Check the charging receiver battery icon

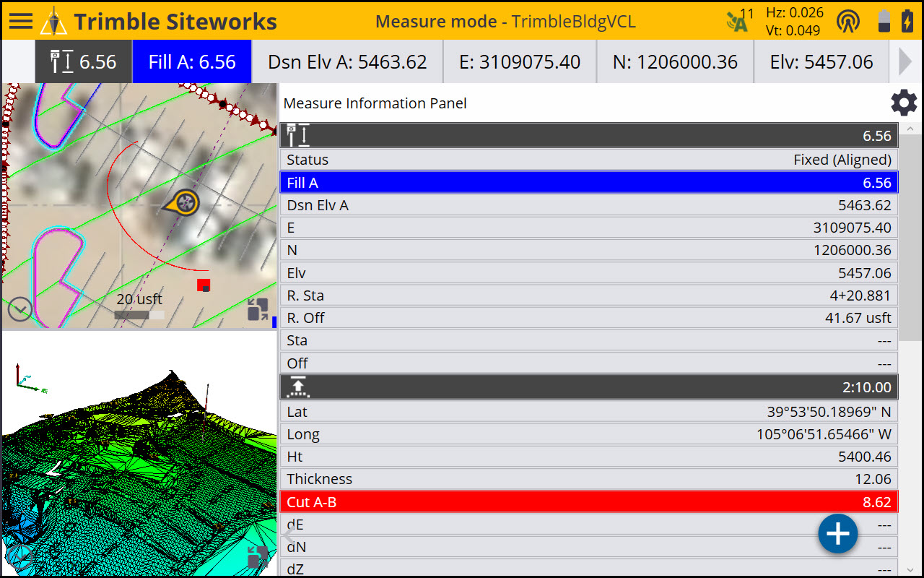click(x=907, y=21)
